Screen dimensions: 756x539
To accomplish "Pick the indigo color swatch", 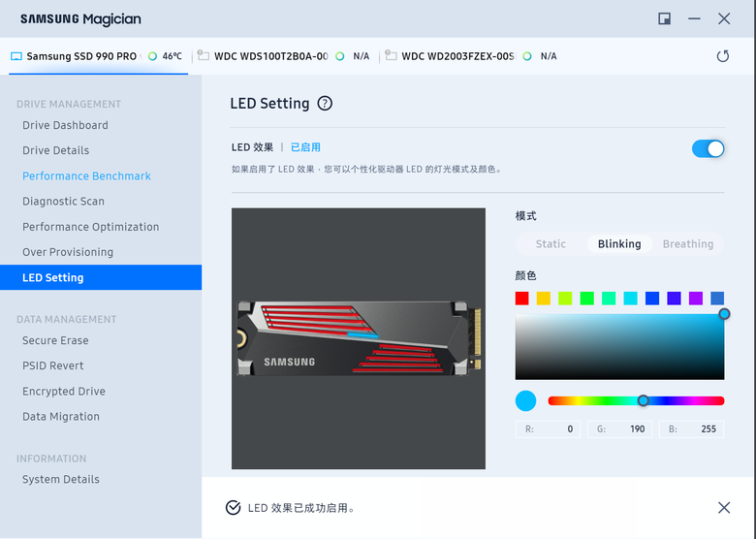I will tap(674, 298).
